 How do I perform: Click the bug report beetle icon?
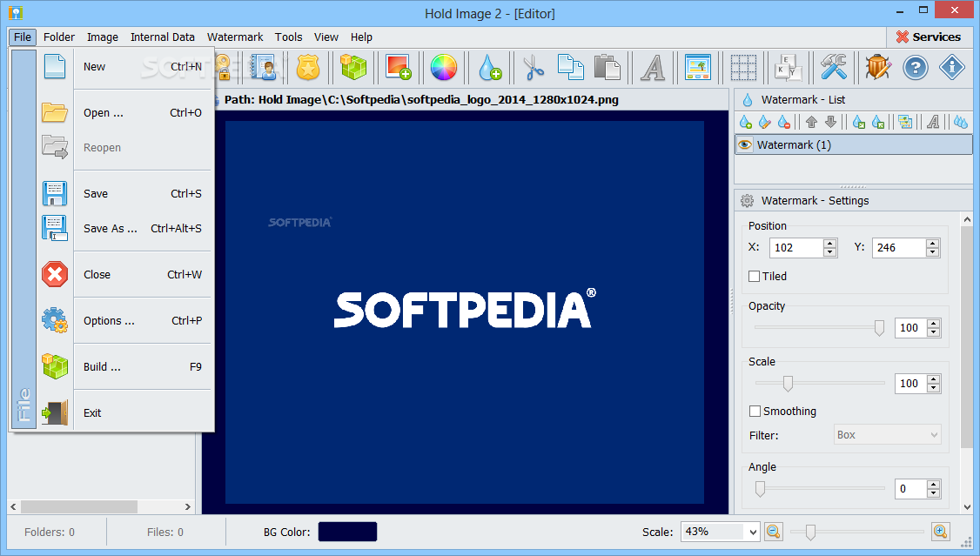878,67
